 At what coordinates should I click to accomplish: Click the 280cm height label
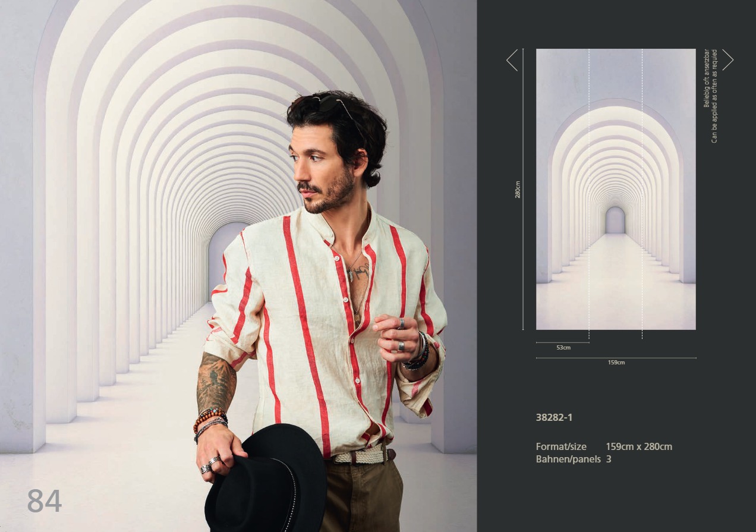518,189
